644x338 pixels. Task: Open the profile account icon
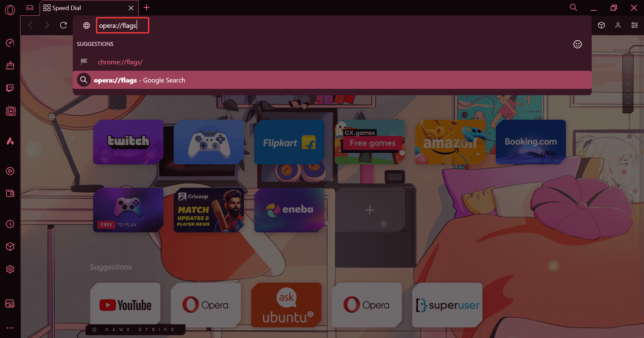[x=618, y=25]
